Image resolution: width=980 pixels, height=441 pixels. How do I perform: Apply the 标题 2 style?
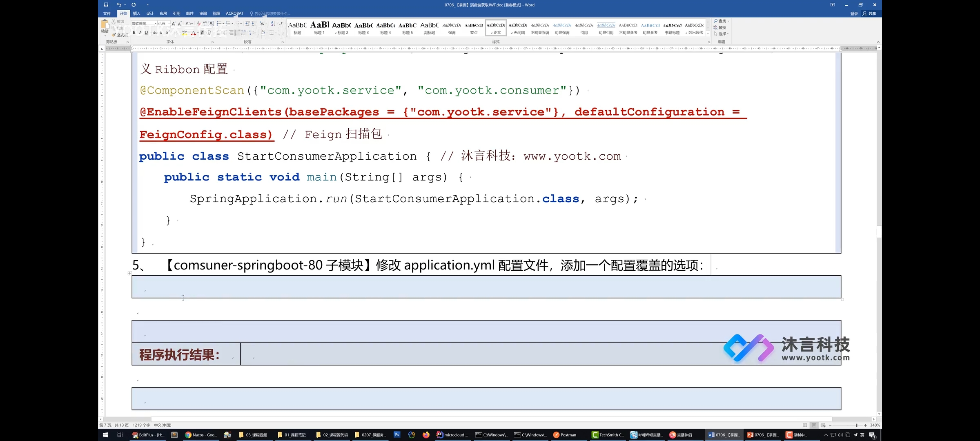pos(341,28)
